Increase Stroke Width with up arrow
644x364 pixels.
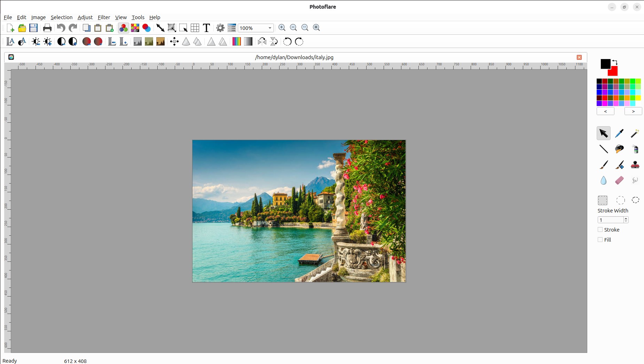[x=626, y=218]
